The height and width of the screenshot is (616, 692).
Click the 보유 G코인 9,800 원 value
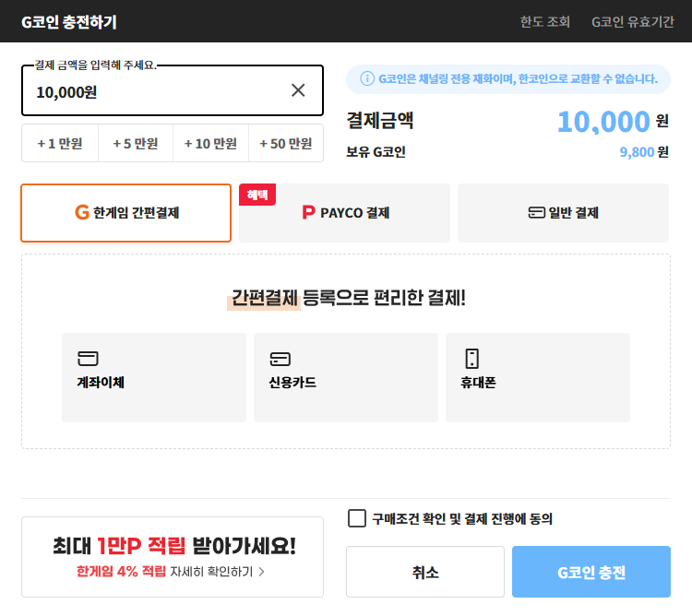644,152
